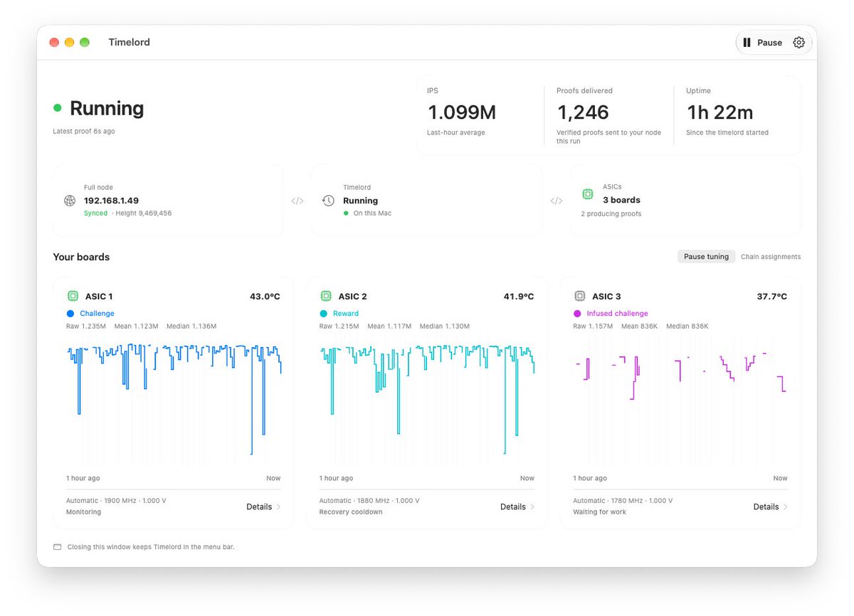
Task: Click the Since the timelord started caption
Action: (x=727, y=132)
